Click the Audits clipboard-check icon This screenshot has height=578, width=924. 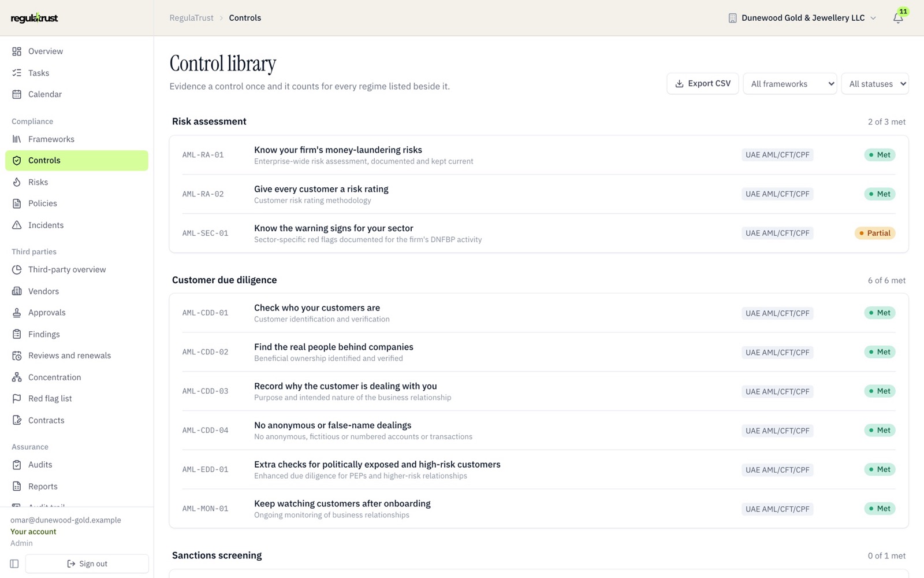click(17, 465)
